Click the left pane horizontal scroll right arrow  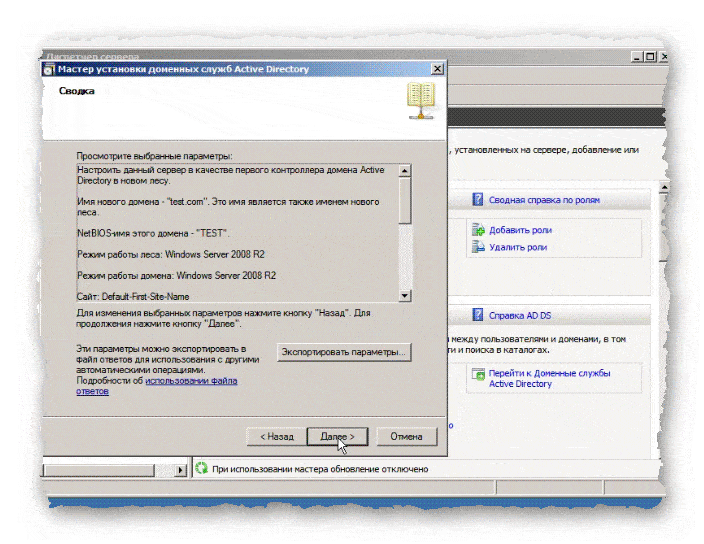(180, 470)
